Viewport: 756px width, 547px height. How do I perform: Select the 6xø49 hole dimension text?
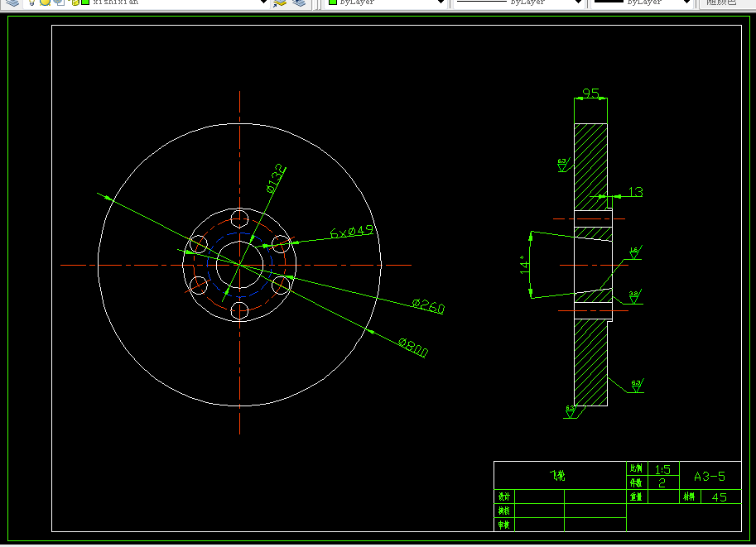352,232
